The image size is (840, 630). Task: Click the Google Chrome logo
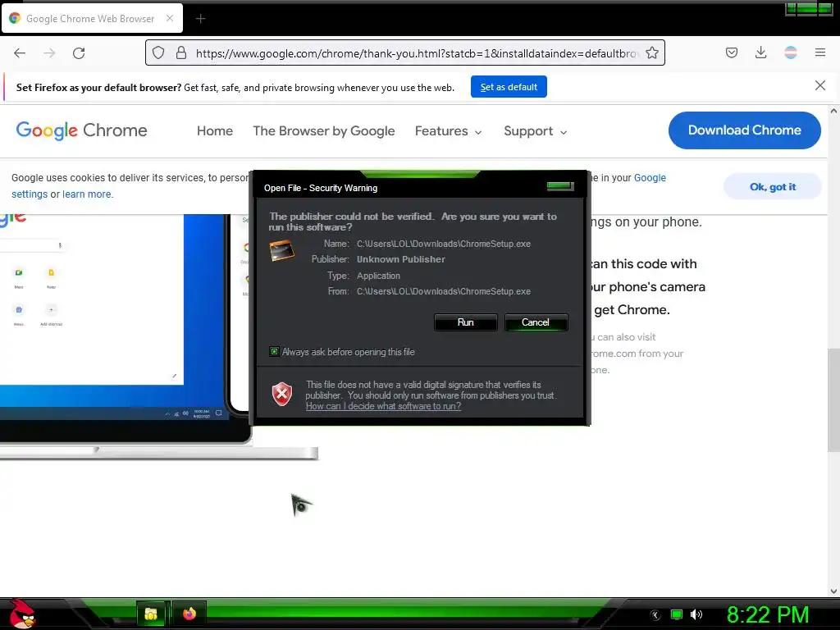(x=81, y=130)
